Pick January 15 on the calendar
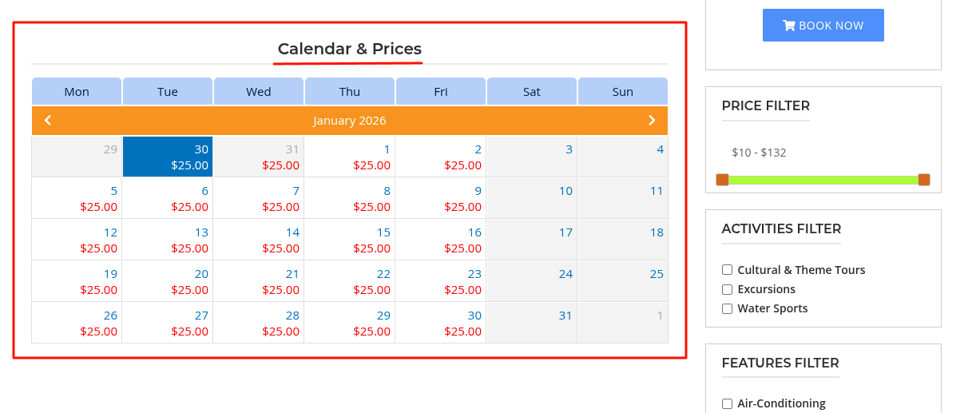 pos(350,240)
